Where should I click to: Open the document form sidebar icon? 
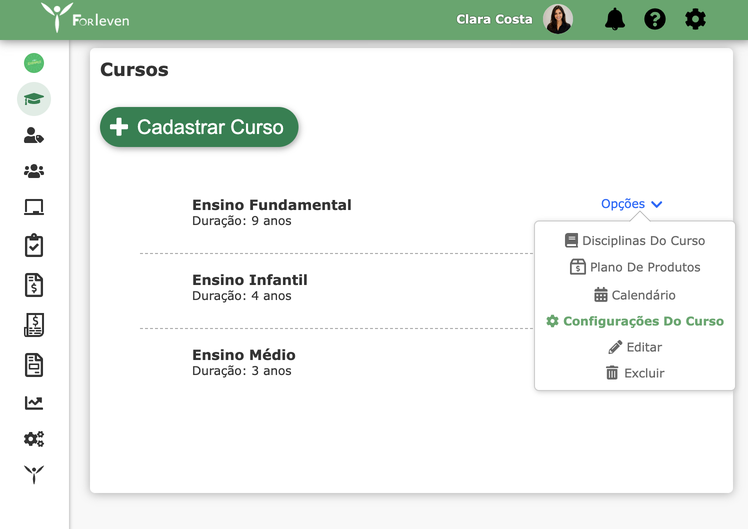[x=34, y=365]
